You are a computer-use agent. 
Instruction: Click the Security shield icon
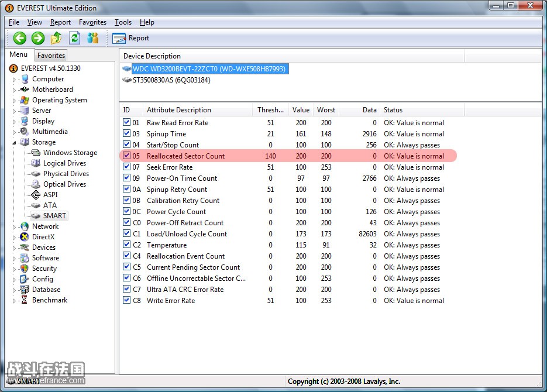25,269
